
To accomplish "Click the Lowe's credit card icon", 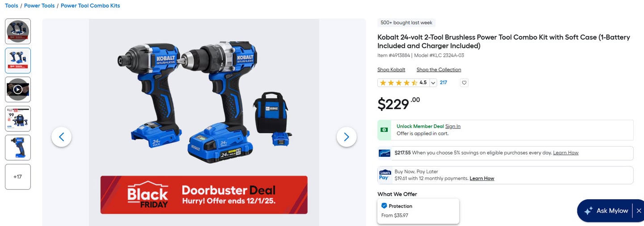I will tap(385, 153).
